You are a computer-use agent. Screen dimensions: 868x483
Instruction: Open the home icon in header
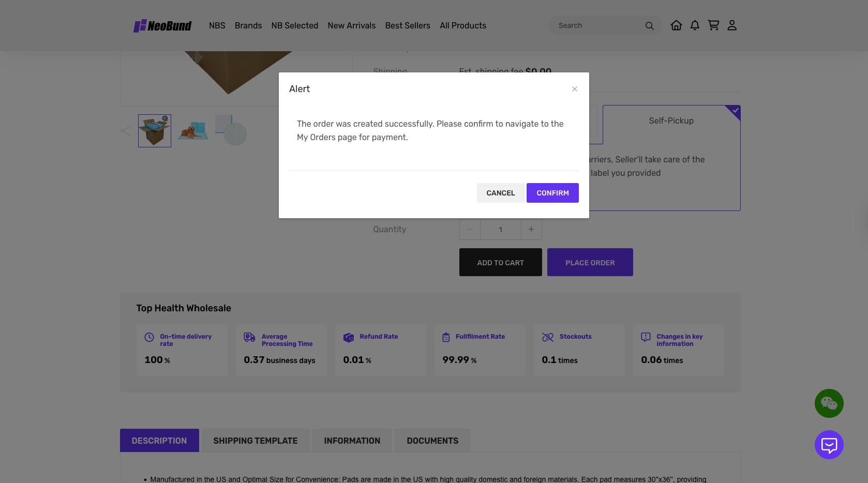pyautogui.click(x=676, y=25)
